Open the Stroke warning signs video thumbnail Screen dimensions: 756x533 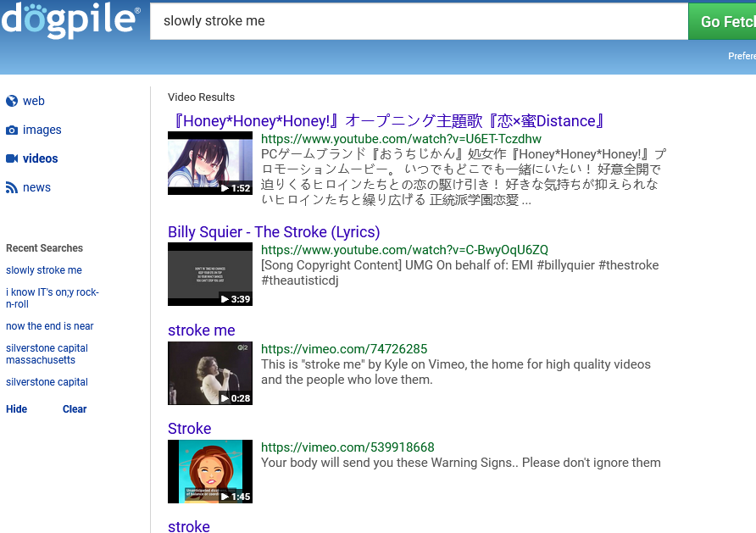point(210,471)
